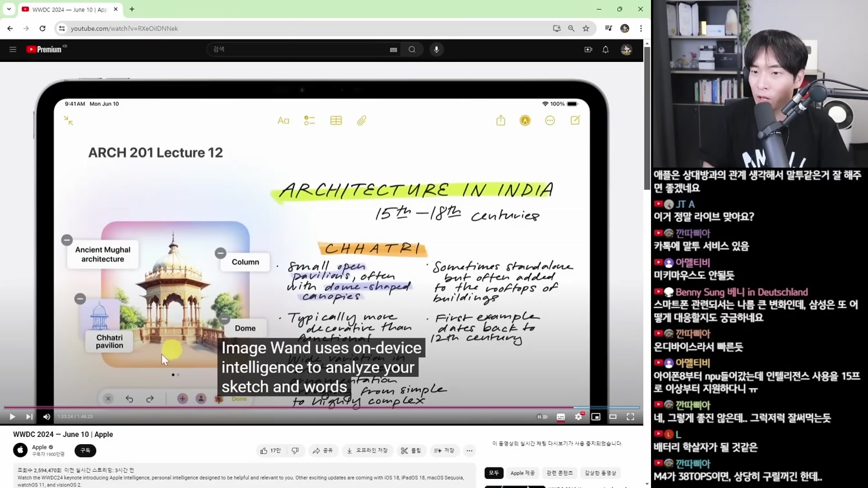Save offline with 오프라인 저장 button
This screenshot has height=488, width=868.
(367, 451)
